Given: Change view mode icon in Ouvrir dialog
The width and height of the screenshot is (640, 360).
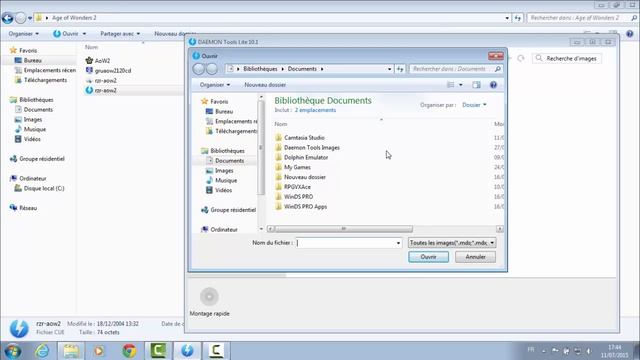Looking at the screenshot, I should click(451, 85).
